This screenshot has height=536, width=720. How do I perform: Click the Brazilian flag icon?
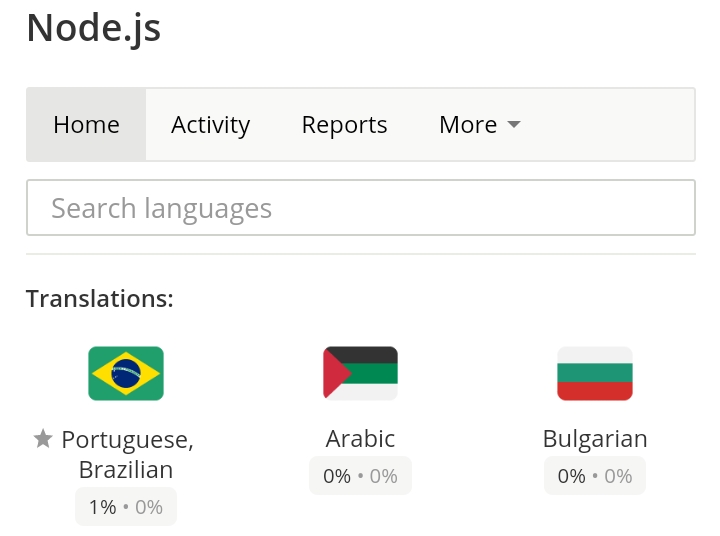tap(126, 373)
